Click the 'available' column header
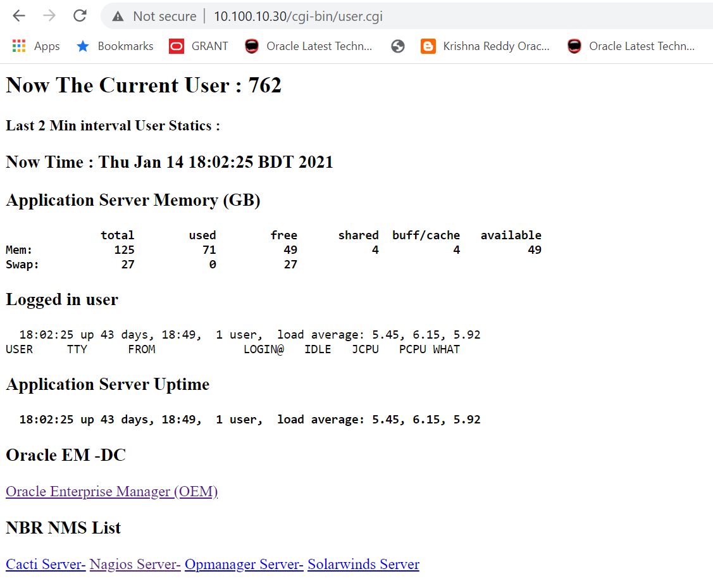This screenshot has height=588, width=713. tap(511, 235)
